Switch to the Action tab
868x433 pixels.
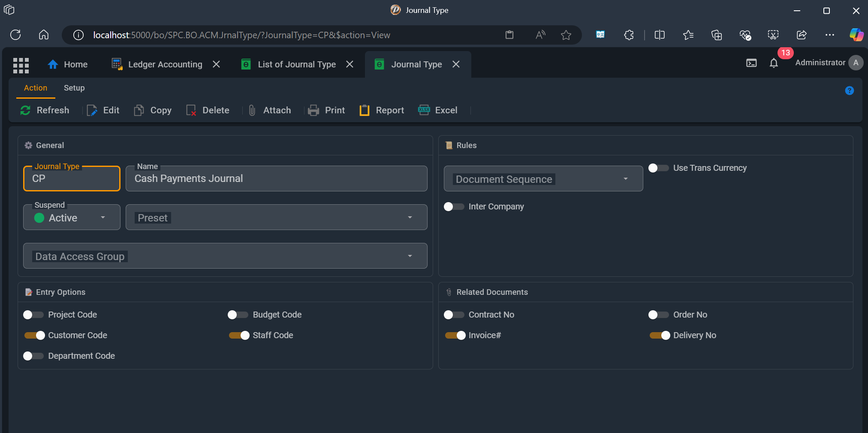click(x=36, y=88)
